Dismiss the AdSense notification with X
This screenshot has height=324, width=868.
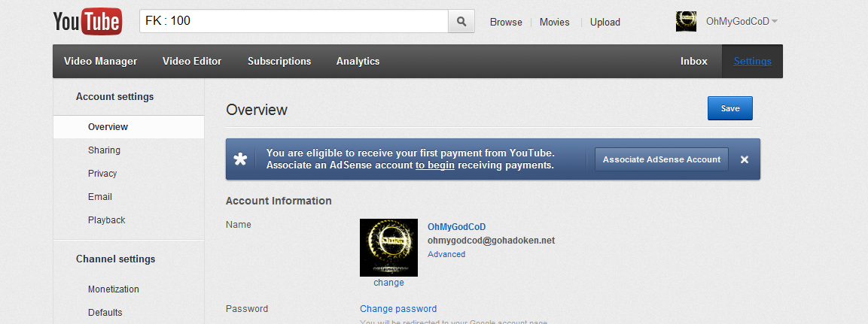click(x=745, y=159)
